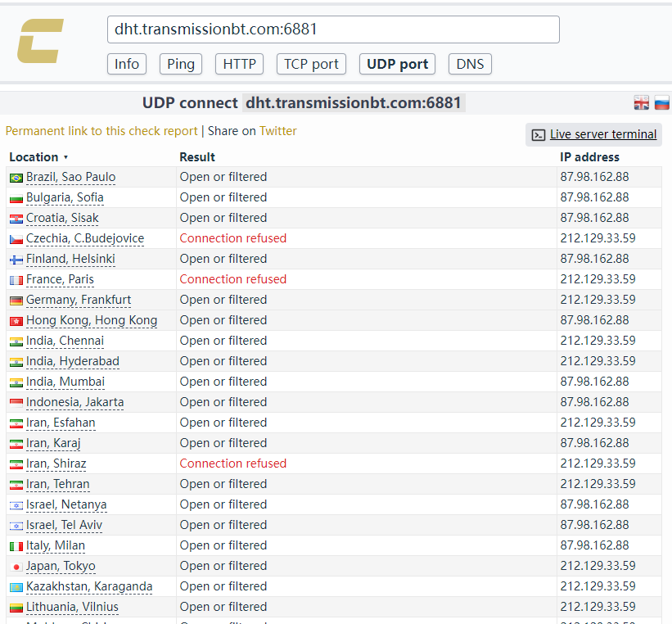The width and height of the screenshot is (672, 624).
Task: Click the Hong Kong, Hong Kong location link
Action: (x=92, y=320)
